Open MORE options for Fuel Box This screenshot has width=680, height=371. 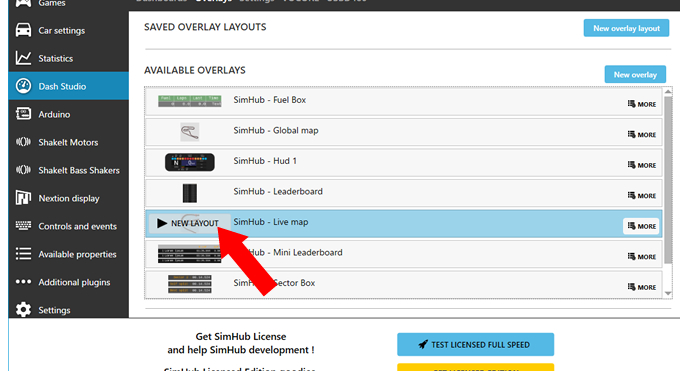(x=642, y=104)
